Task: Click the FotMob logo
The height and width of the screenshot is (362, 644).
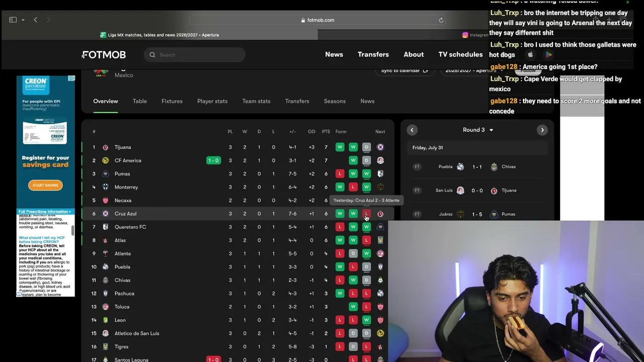Action: click(104, 55)
